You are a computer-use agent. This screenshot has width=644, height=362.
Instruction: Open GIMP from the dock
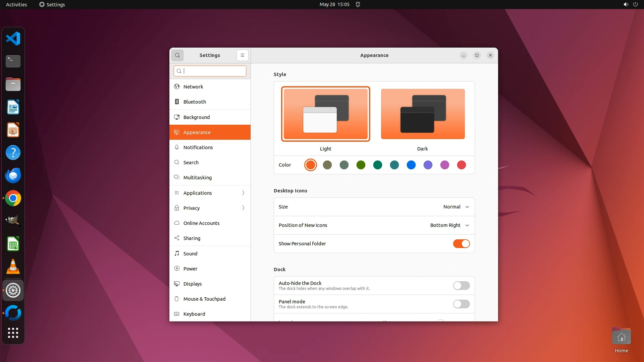[13, 221]
